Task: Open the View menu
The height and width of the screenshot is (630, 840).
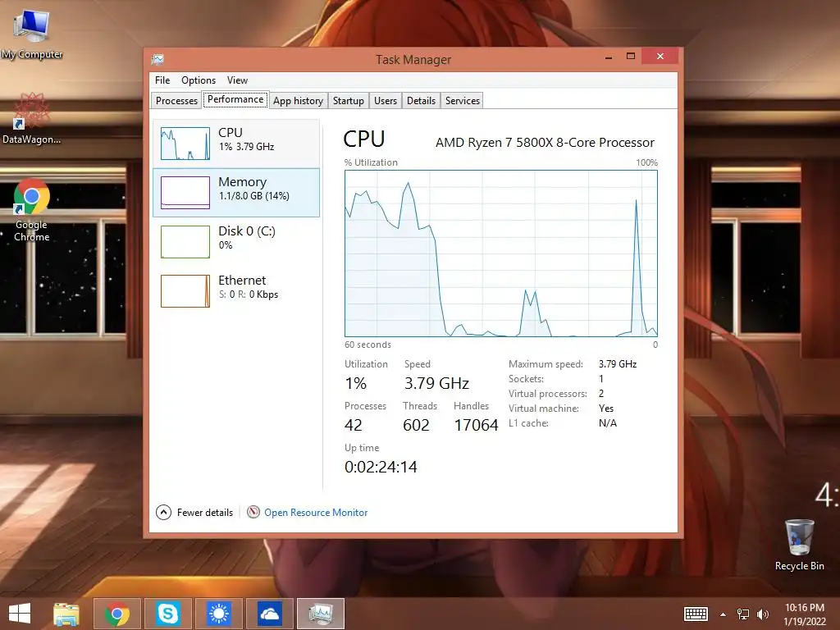Action: pos(237,80)
